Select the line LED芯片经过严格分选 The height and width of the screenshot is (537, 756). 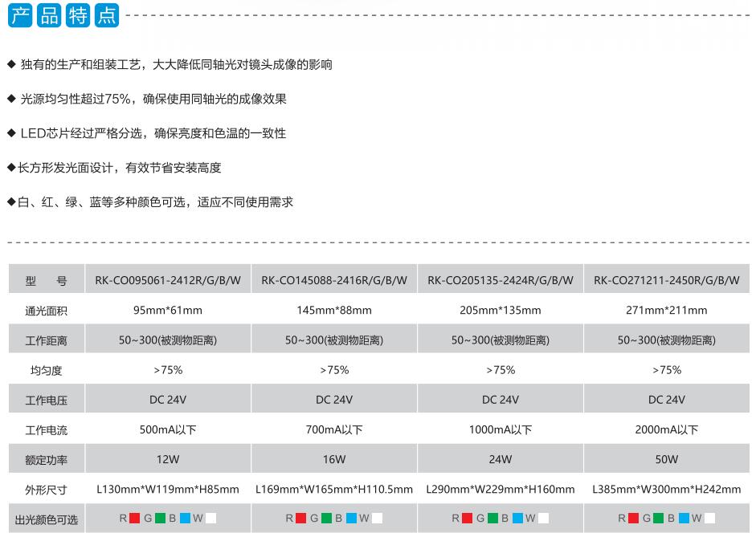(x=147, y=133)
